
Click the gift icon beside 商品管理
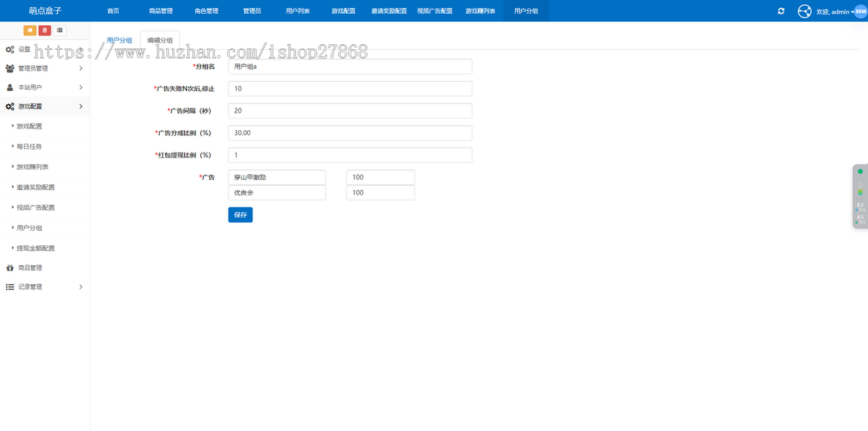coord(9,268)
